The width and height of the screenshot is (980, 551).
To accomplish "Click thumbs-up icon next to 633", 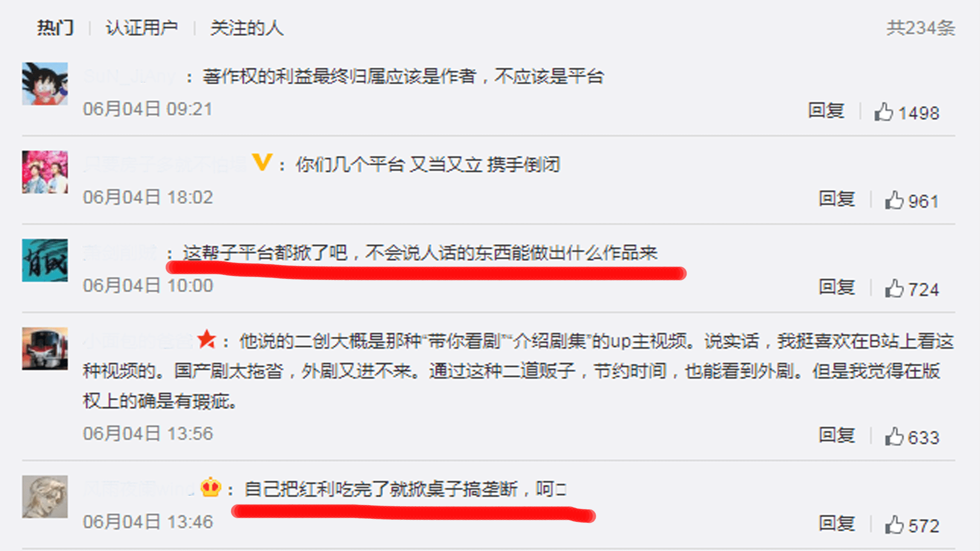I will tap(894, 437).
